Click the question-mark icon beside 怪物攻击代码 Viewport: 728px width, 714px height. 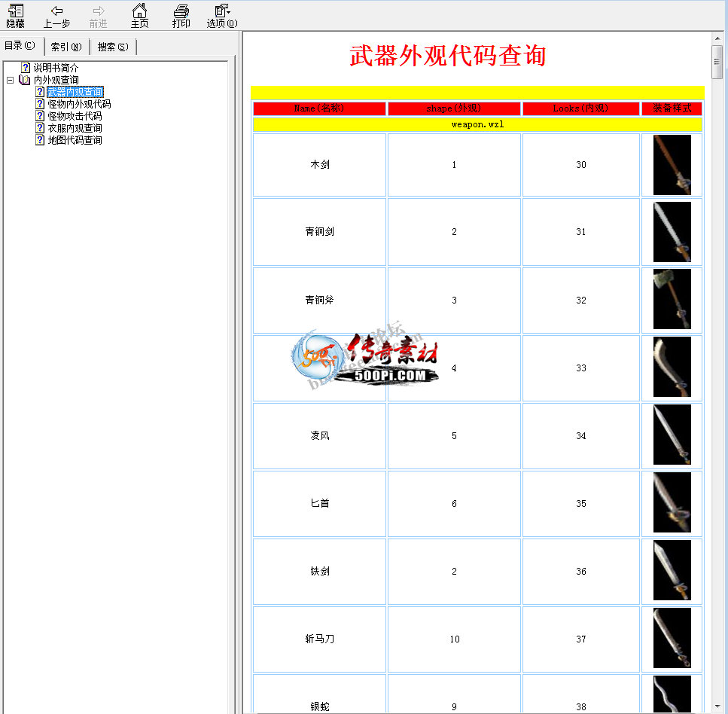(x=41, y=116)
